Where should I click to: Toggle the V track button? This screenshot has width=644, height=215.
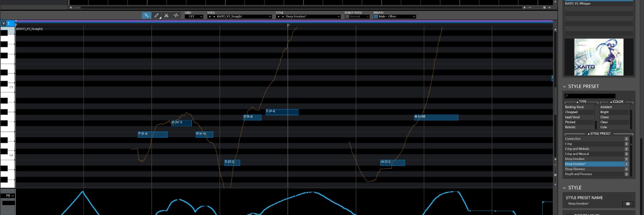(x=3, y=23)
